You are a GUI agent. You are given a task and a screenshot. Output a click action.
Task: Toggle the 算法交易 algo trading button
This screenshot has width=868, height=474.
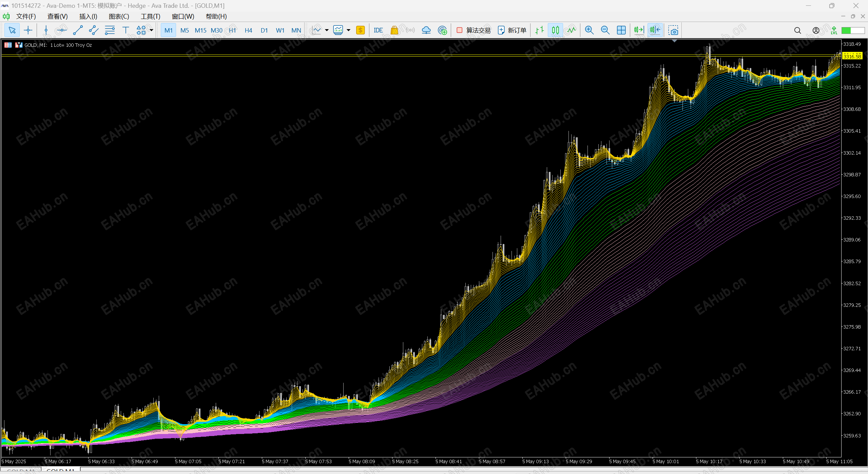click(x=474, y=30)
